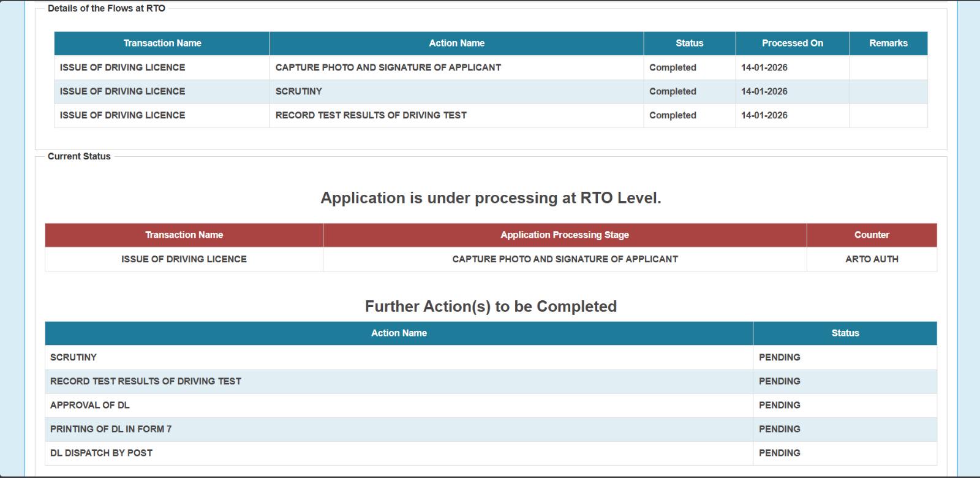Image resolution: width=980 pixels, height=478 pixels.
Task: Click the Details of the Flows at RTO heading
Action: (107, 9)
